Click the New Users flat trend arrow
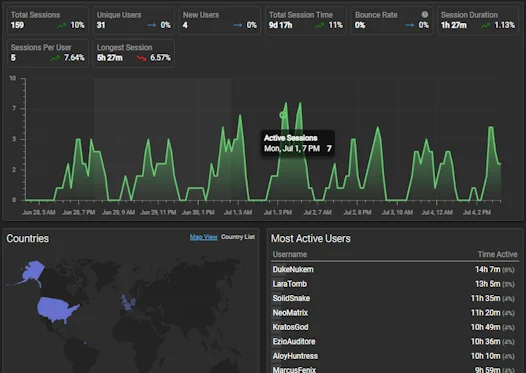The height and width of the screenshot is (373, 526). (238, 25)
